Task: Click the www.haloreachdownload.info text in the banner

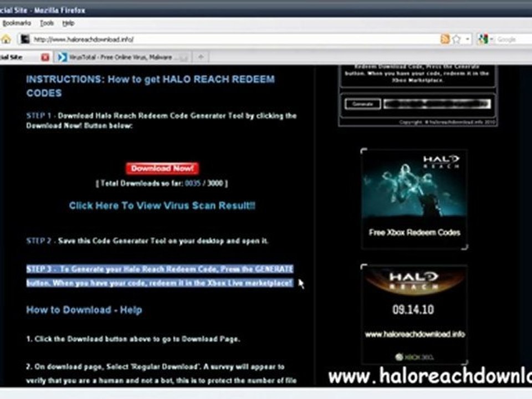Action: coord(415,334)
